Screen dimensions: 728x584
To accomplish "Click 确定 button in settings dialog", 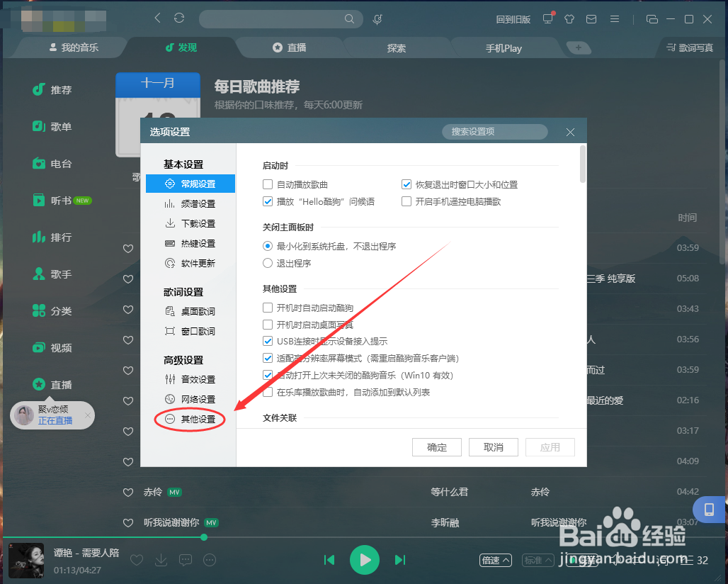I will [x=437, y=447].
